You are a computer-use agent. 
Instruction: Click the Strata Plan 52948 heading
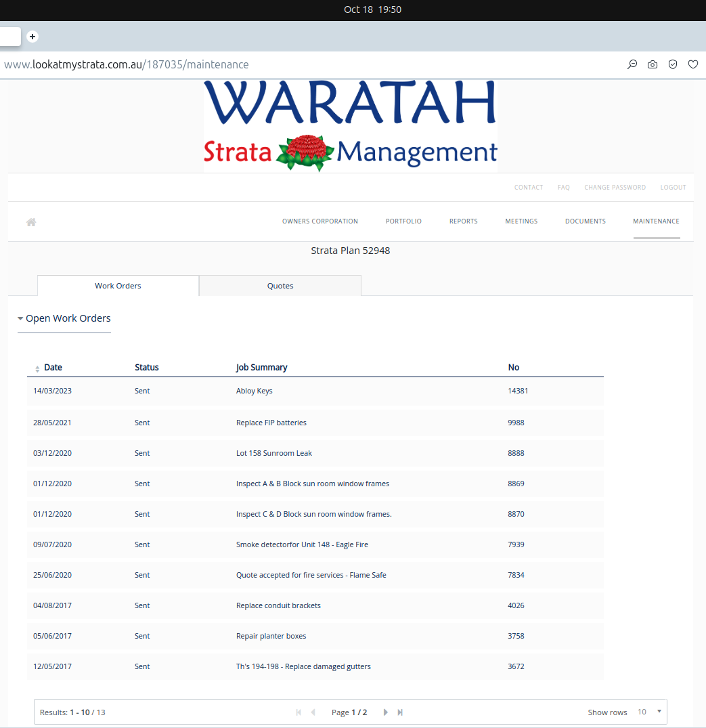(351, 251)
